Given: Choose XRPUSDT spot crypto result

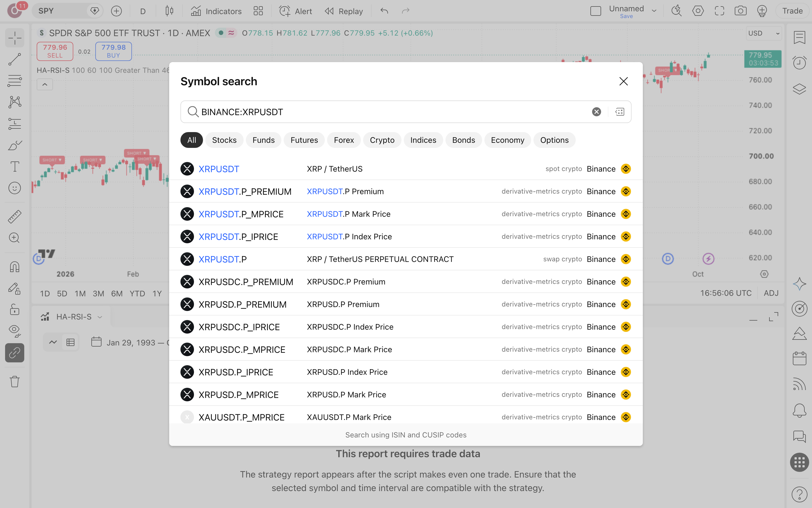Looking at the screenshot, I should (x=406, y=169).
